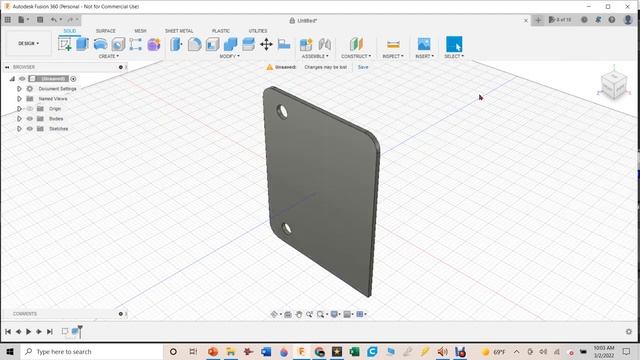This screenshot has width=640, height=360.
Task: Click the Redo arrow
Action: pyautogui.click(x=70, y=20)
